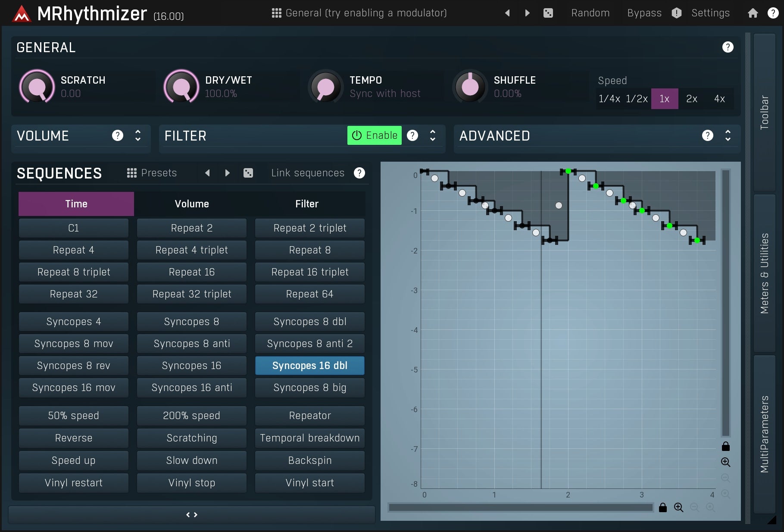The height and width of the screenshot is (532, 784).
Task: Turn on Link sequences
Action: coord(307,173)
